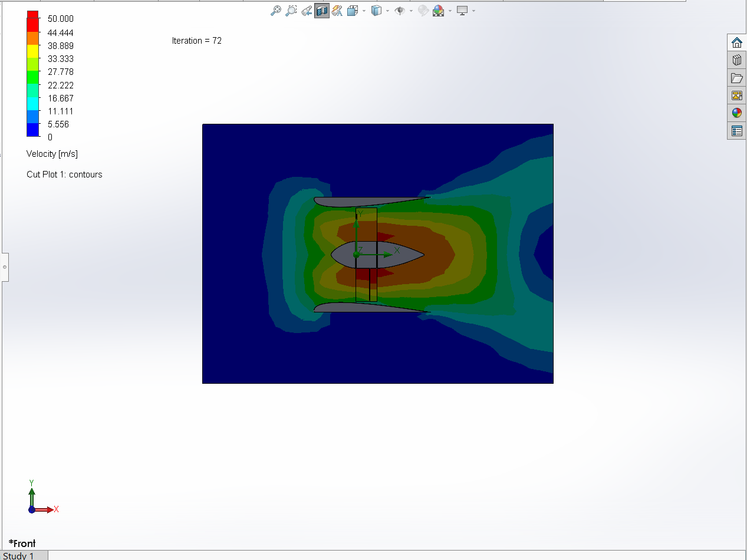Viewport: 747px width, 560px height.
Task: Open the Design Library task pane tab
Action: click(736, 60)
